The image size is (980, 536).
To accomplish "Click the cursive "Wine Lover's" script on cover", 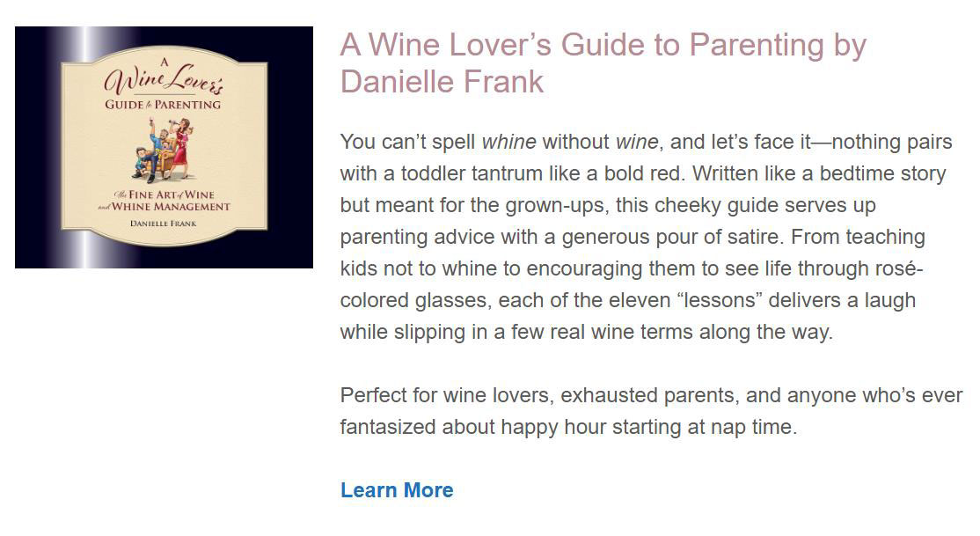I will (x=164, y=81).
